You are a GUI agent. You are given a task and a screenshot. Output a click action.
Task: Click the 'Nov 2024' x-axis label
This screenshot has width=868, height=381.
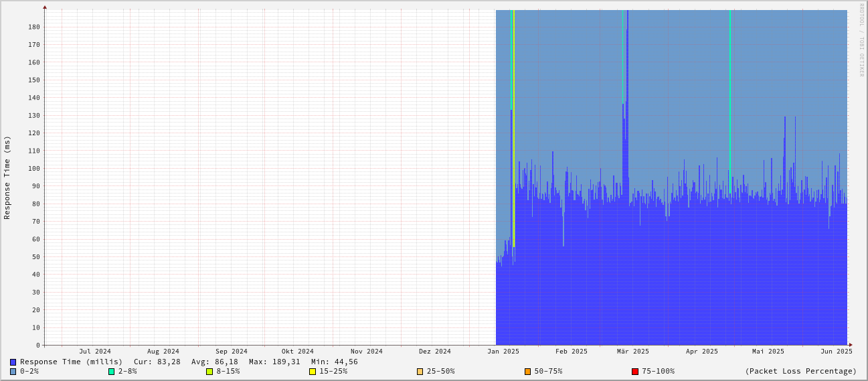367,352
